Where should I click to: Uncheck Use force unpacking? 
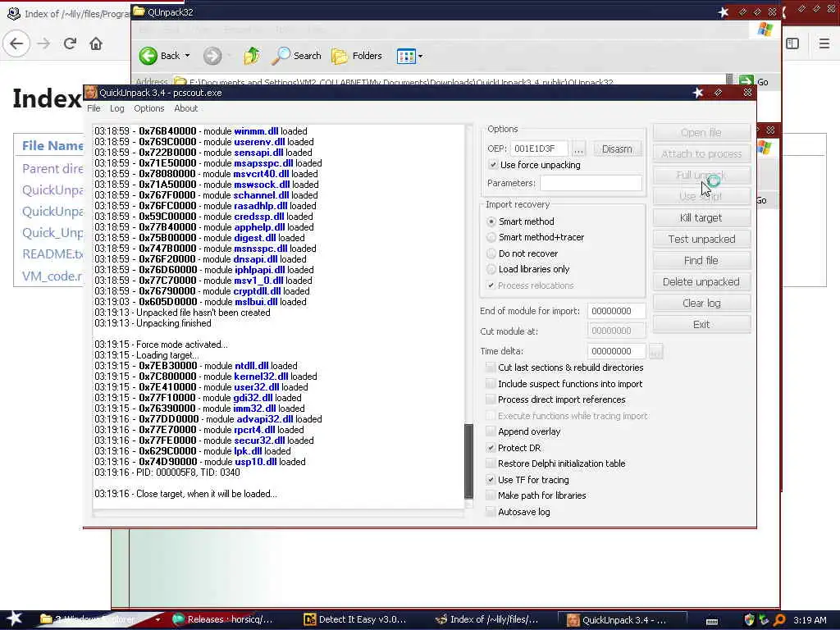click(x=493, y=164)
